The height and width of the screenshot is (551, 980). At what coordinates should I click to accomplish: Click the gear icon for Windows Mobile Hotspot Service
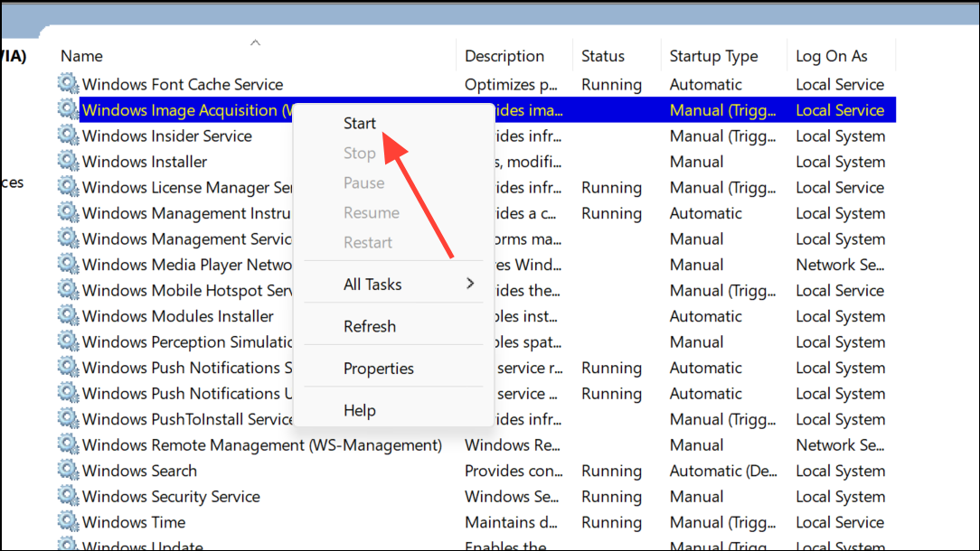[x=68, y=289]
